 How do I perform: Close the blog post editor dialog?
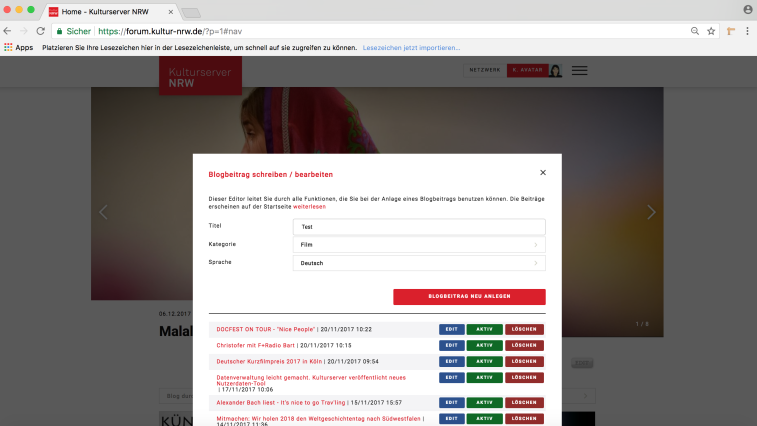click(543, 173)
